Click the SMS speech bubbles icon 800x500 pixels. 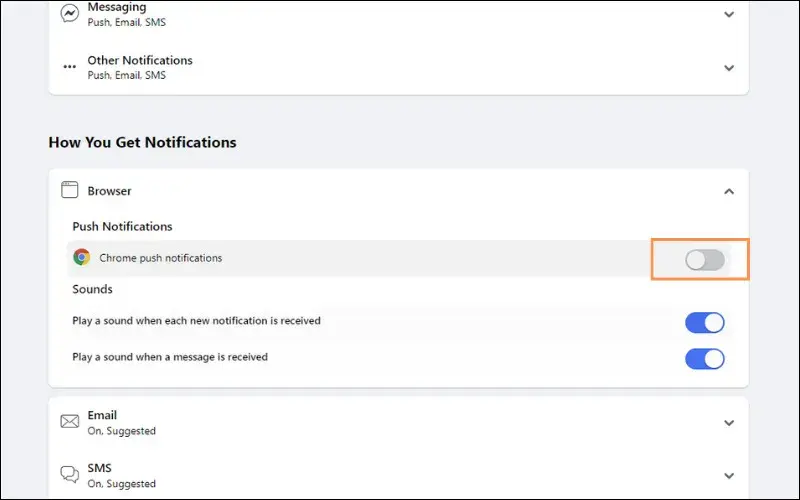click(69, 474)
